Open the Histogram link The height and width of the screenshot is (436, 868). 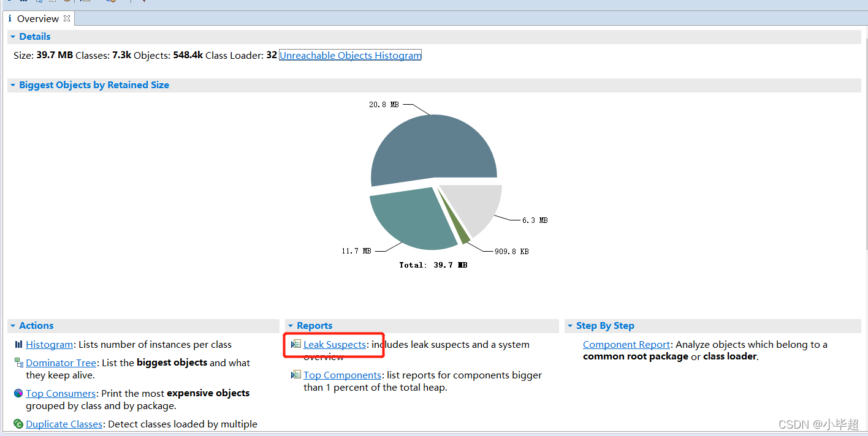50,345
